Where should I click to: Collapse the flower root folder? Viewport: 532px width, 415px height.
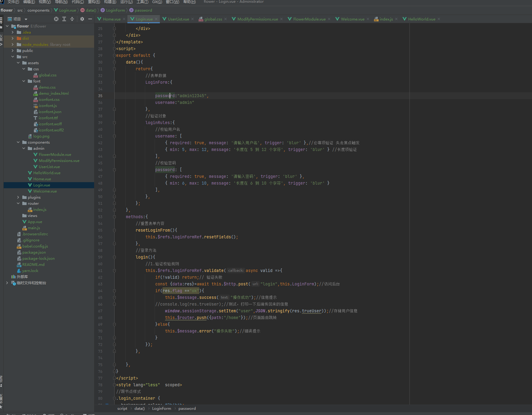(7, 26)
